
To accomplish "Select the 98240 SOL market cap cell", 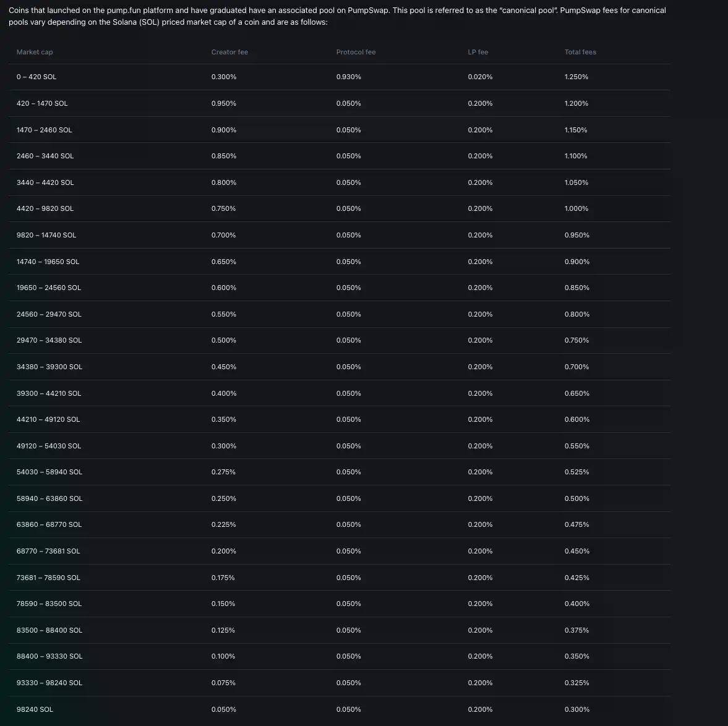I will tap(35, 709).
